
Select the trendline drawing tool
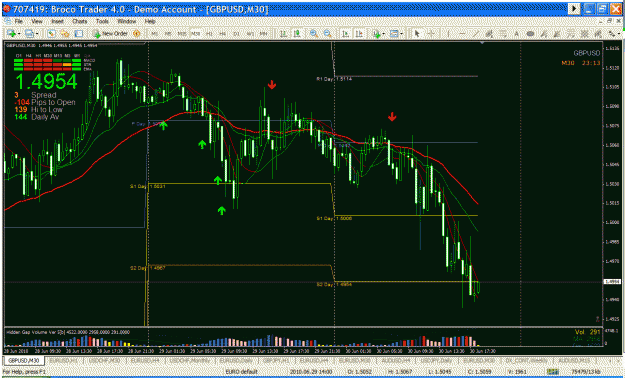pyautogui.click(x=476, y=34)
